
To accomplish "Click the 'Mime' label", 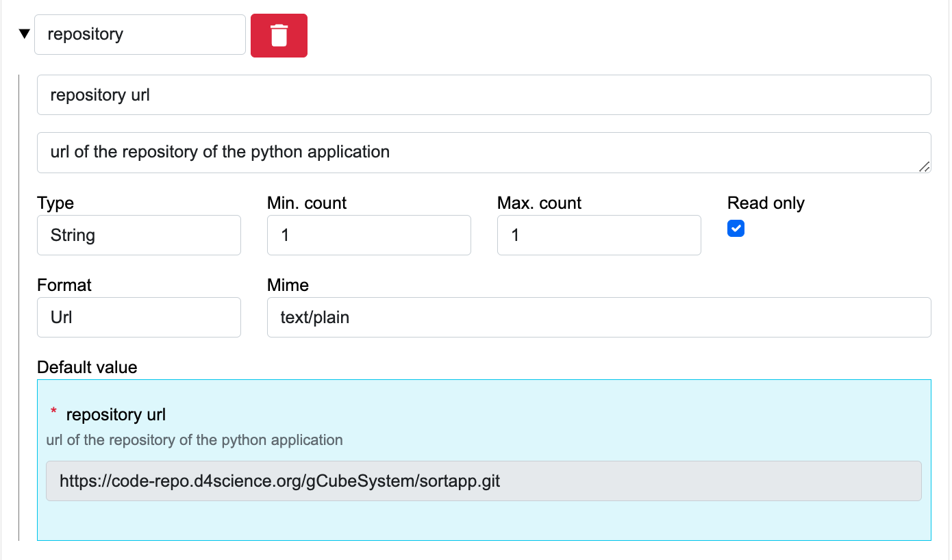I will point(288,285).
